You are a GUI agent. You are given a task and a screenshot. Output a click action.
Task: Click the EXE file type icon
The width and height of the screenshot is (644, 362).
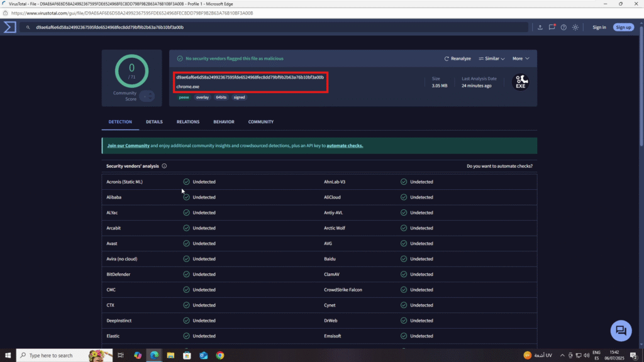pos(520,82)
